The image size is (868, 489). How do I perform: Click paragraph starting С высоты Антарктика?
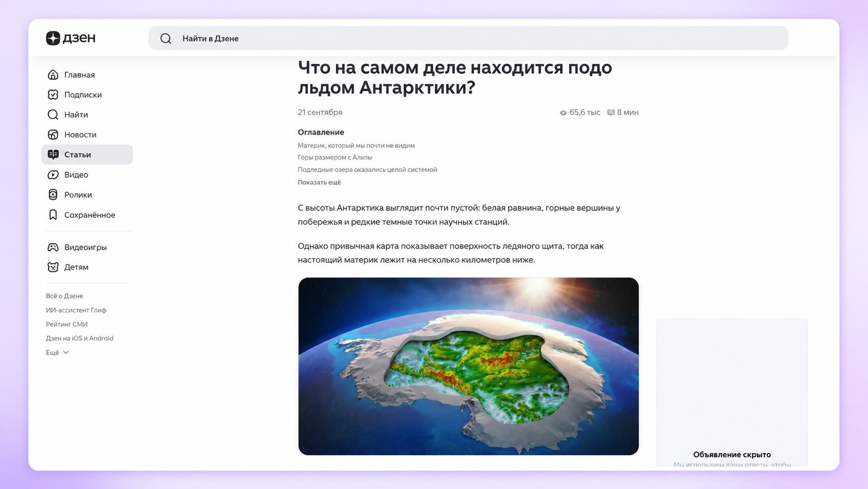pyautogui.click(x=459, y=215)
